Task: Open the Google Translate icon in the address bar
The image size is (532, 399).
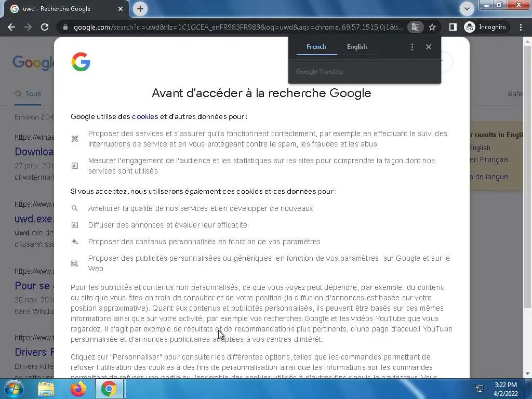Action: 415,27
